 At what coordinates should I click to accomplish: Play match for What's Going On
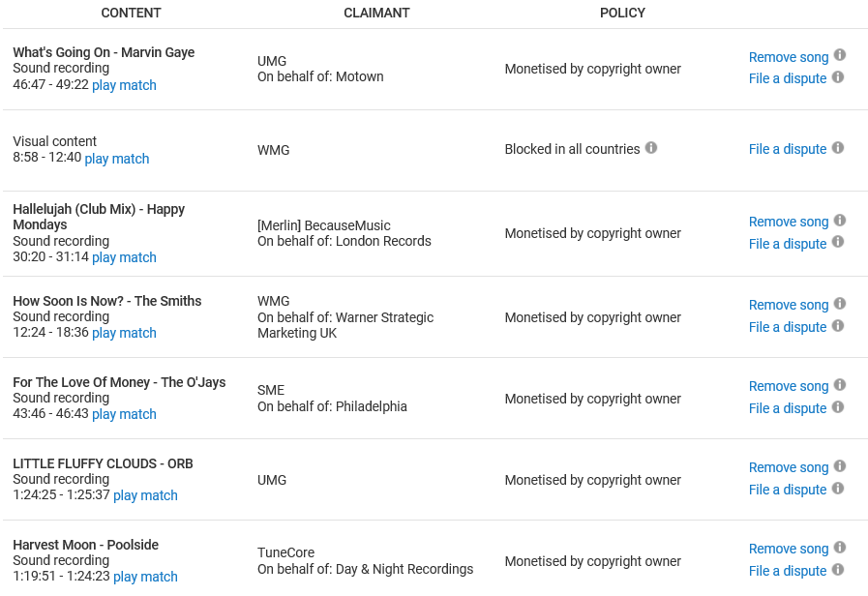point(124,85)
